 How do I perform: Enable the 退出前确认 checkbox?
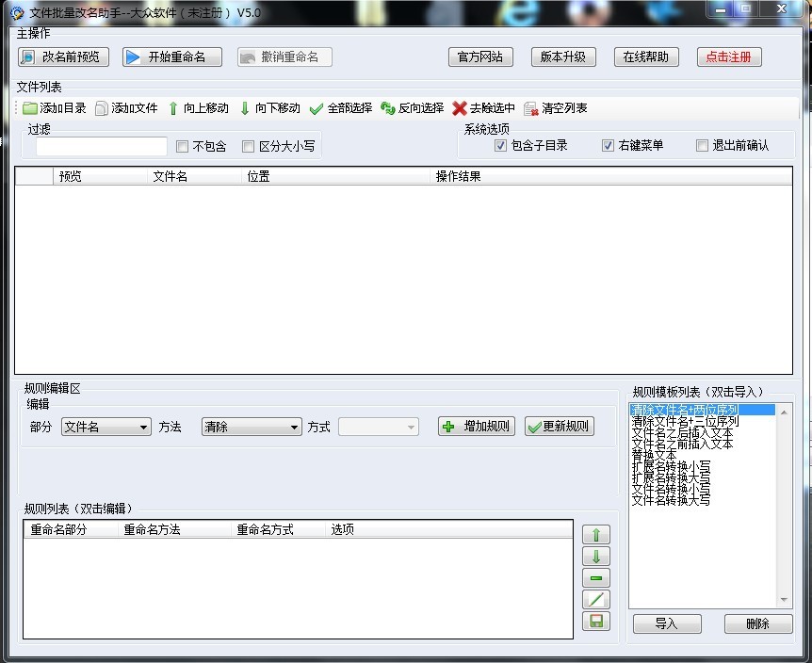(x=702, y=145)
